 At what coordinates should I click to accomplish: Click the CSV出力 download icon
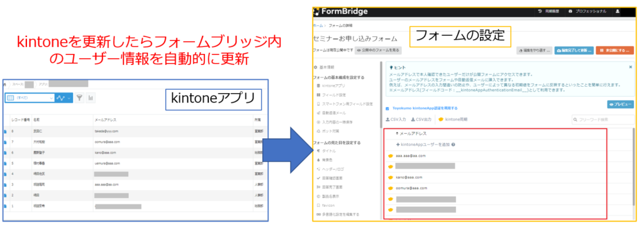[x=413, y=119]
